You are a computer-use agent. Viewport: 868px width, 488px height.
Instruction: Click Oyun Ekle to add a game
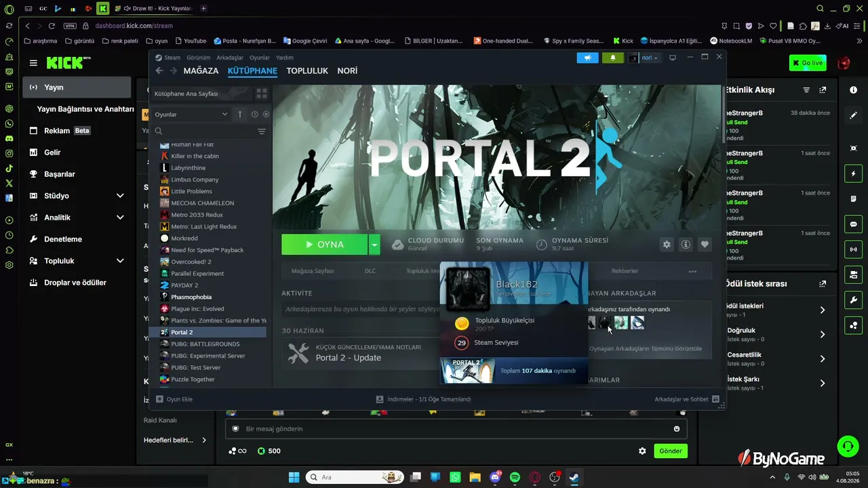(175, 399)
